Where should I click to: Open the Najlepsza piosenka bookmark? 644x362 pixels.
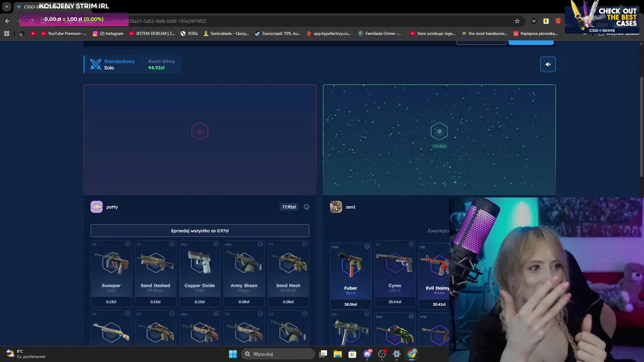535,34
